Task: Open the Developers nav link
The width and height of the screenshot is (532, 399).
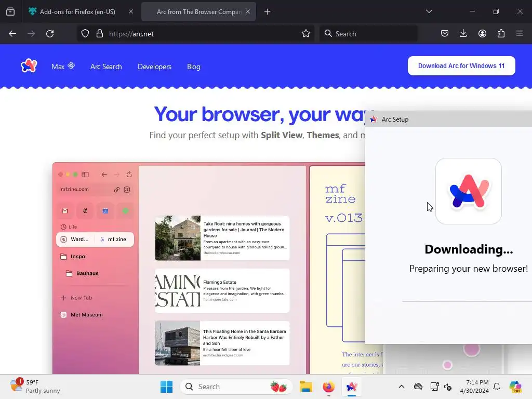Action: coord(154,66)
